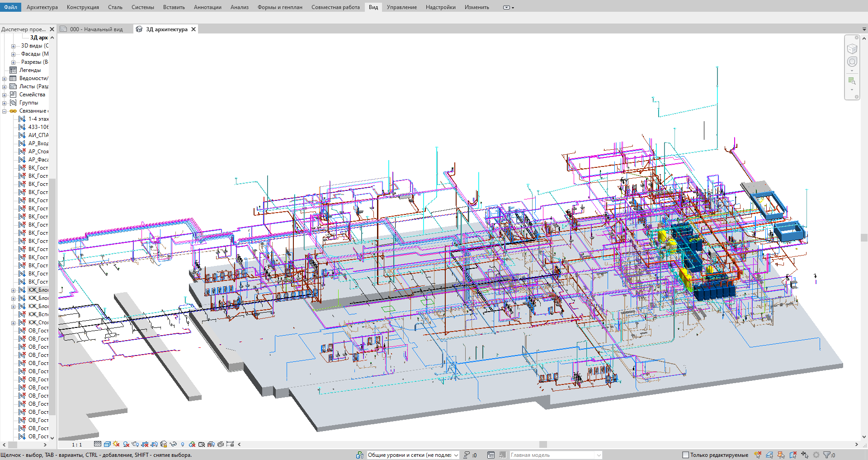The image size is (868, 460).
Task: Show crop region icon
Action: [154, 444]
